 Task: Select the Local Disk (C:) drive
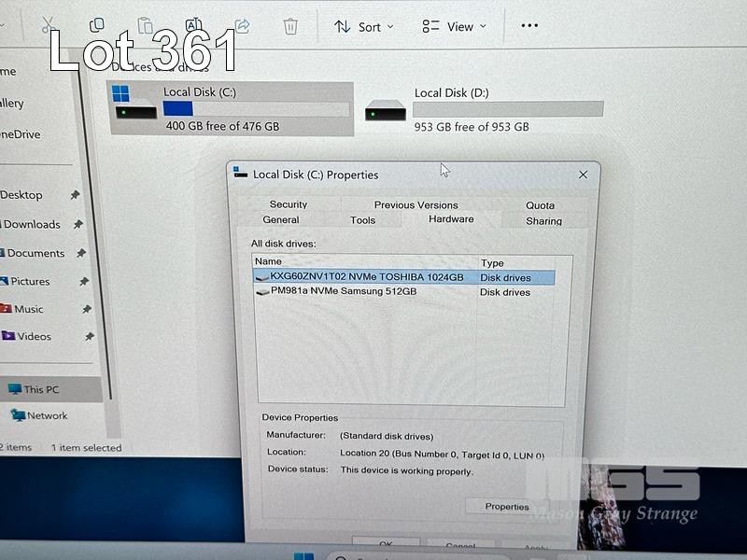coord(231,108)
